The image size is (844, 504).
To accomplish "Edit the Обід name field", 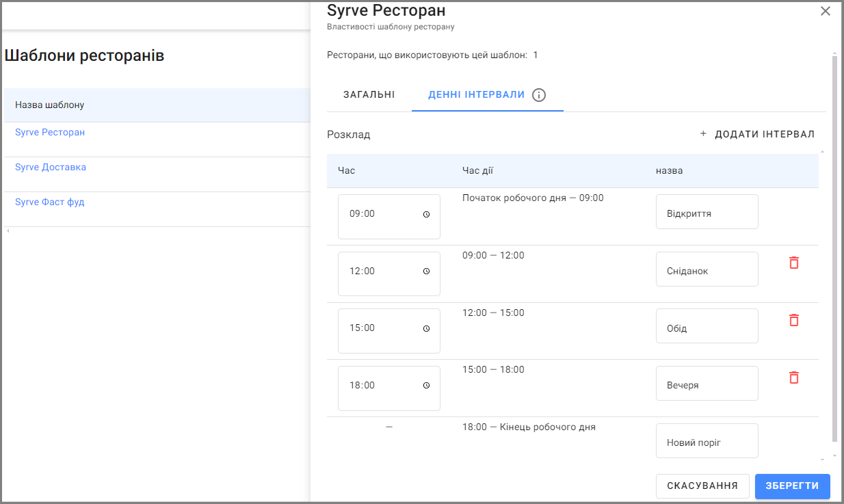I will point(707,326).
